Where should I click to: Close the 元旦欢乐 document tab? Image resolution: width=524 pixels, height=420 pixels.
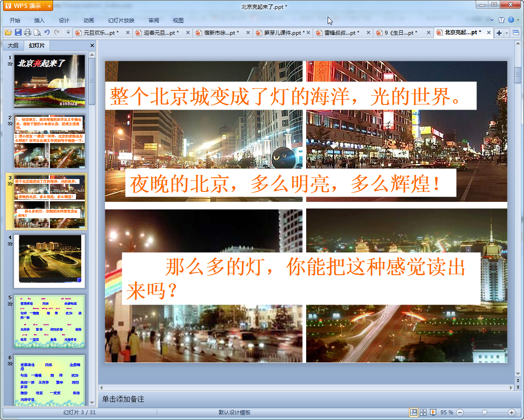point(128,33)
